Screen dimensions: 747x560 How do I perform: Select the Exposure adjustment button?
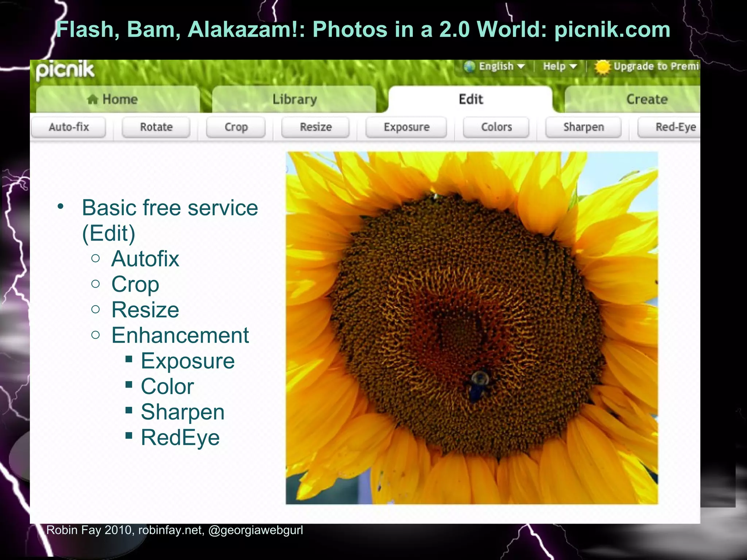coord(406,127)
